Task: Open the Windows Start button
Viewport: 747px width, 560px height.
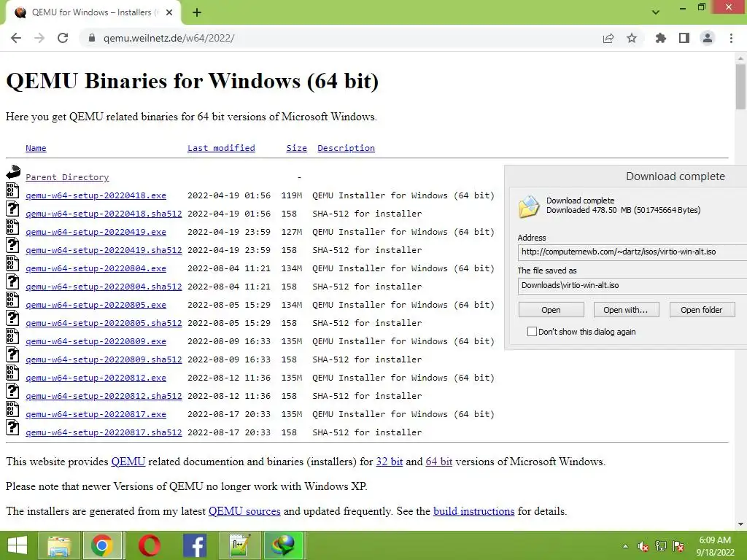Action: pyautogui.click(x=18, y=545)
